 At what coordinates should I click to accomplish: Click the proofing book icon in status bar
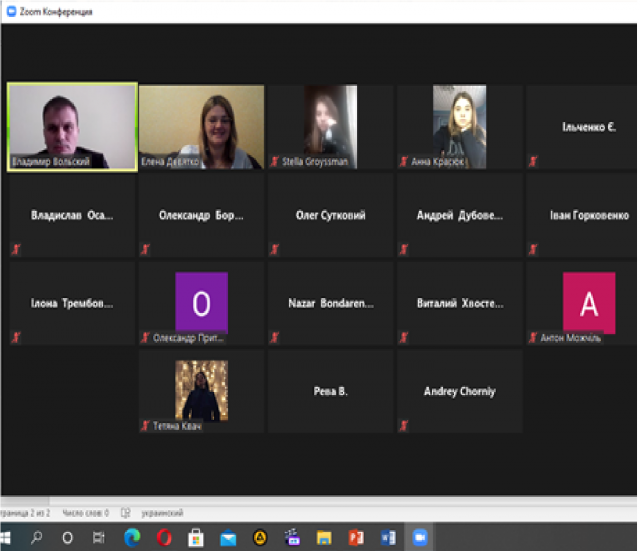point(126,513)
